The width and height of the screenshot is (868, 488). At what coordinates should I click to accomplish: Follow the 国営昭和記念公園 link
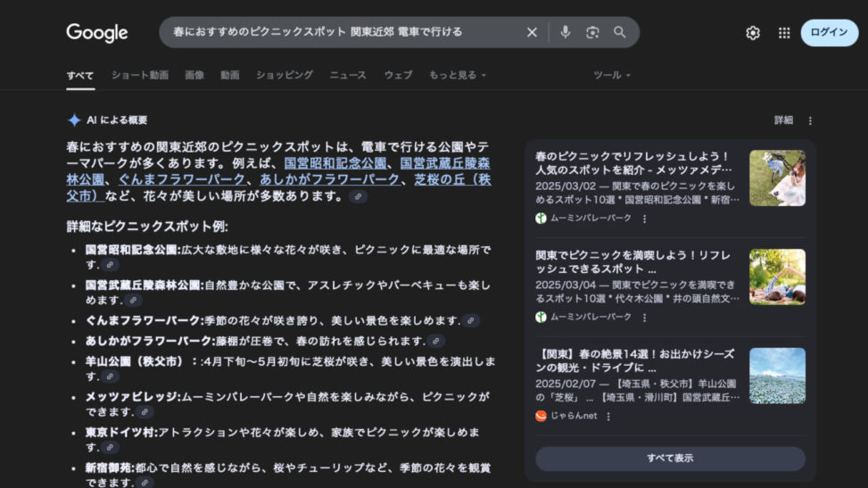click(335, 163)
